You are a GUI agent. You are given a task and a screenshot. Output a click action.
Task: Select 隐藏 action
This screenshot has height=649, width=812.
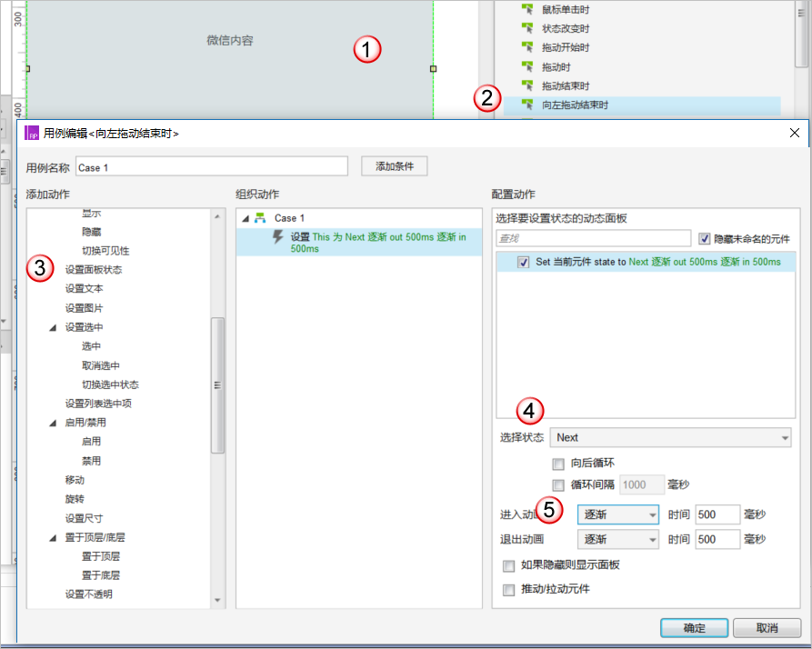(x=91, y=232)
